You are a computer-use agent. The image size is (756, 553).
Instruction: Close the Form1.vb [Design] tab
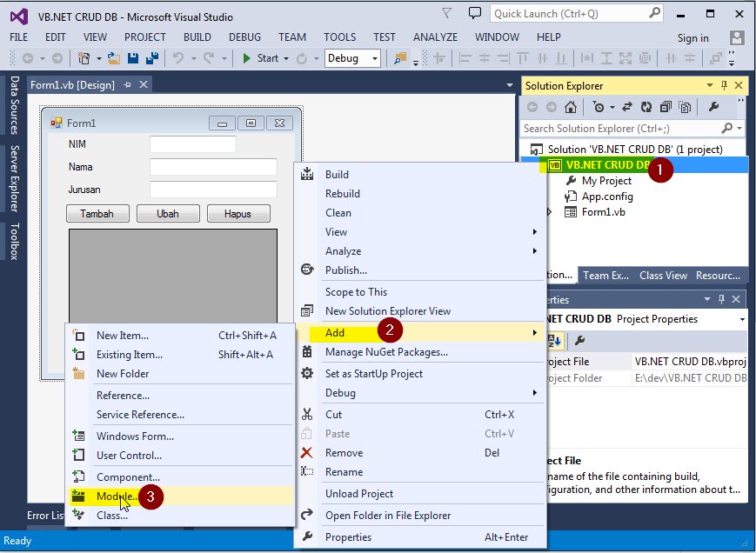click(x=144, y=85)
